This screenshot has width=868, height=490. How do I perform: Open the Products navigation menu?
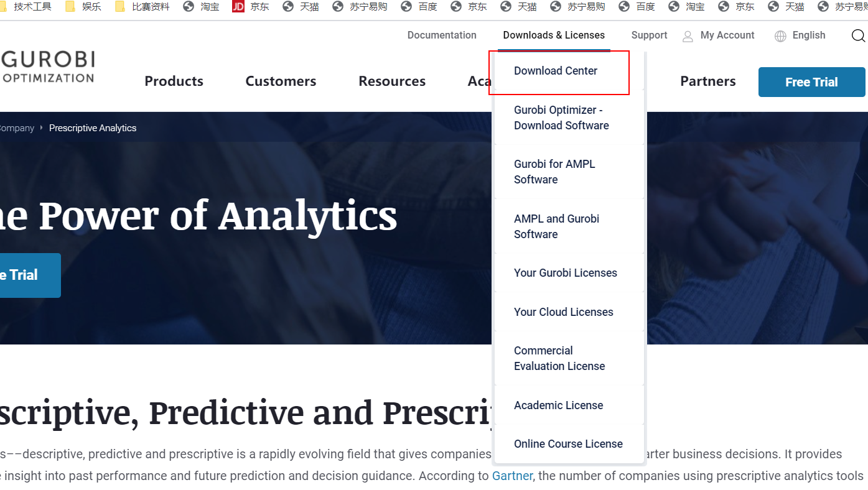(x=174, y=81)
